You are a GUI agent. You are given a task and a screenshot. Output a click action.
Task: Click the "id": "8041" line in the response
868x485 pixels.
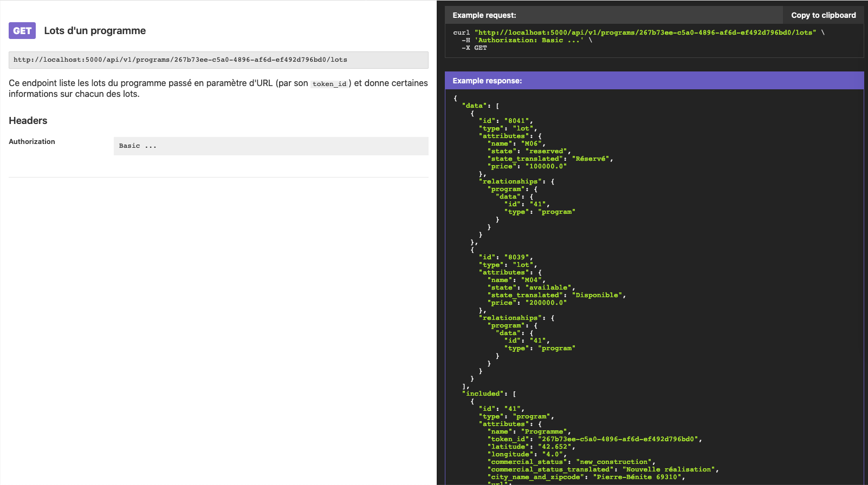[506, 121]
